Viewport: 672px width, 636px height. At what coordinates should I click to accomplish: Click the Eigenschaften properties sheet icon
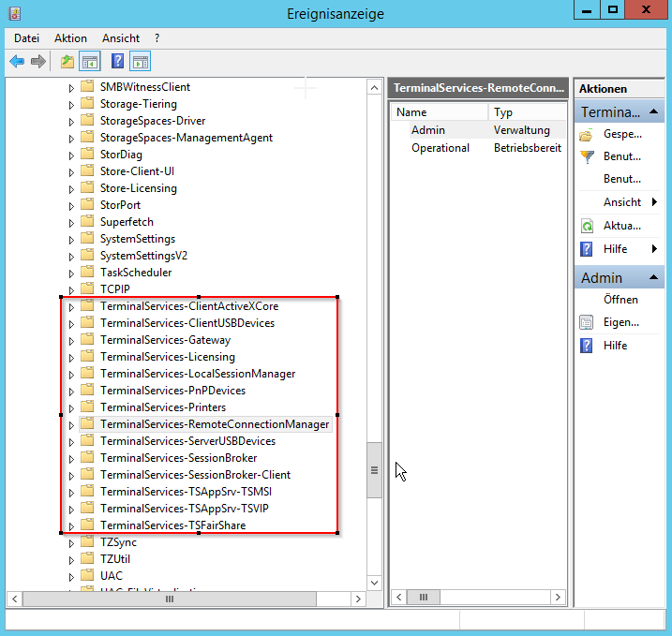[587, 322]
